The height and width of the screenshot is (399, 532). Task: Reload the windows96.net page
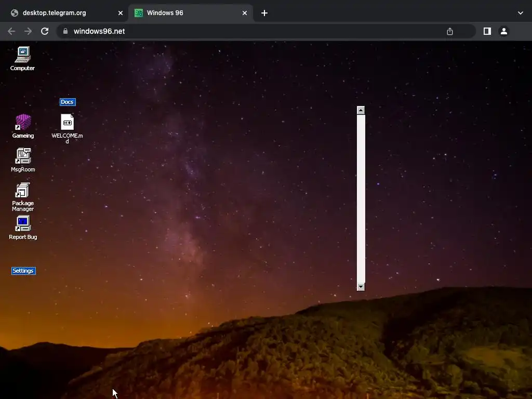[45, 31]
